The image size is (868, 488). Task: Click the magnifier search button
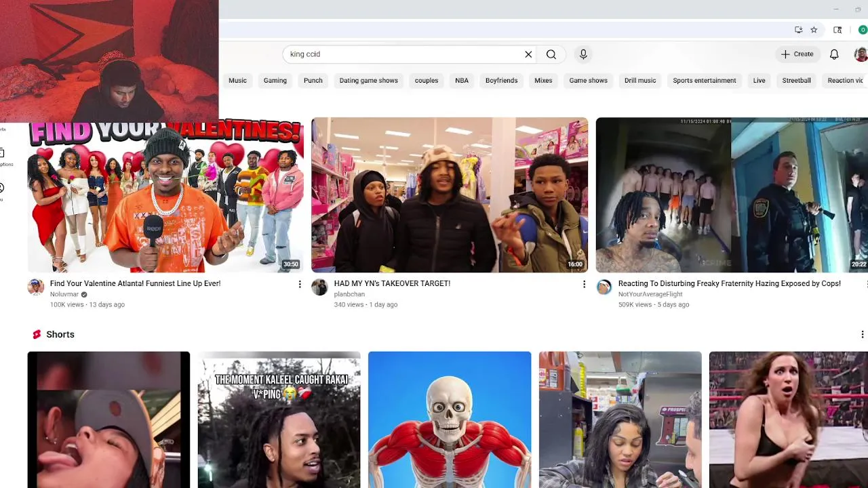click(x=551, y=54)
